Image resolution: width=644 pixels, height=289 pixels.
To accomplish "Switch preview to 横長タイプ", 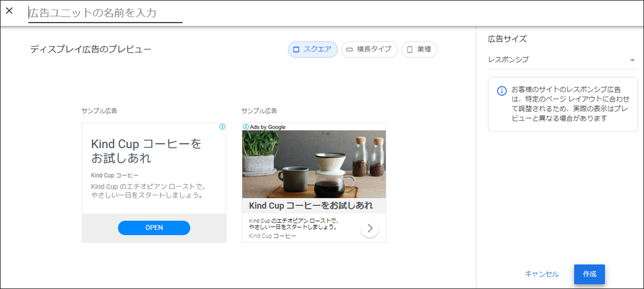I will click(370, 49).
